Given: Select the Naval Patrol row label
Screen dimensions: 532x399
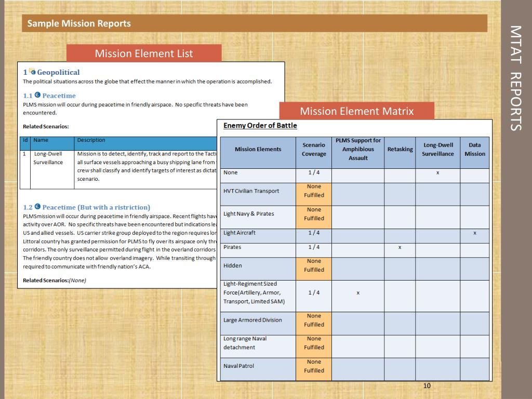Looking at the screenshot, I should click(x=238, y=366).
